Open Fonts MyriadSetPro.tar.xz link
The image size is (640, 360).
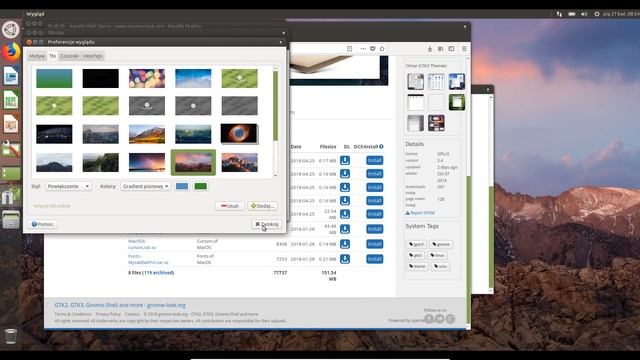point(148,259)
